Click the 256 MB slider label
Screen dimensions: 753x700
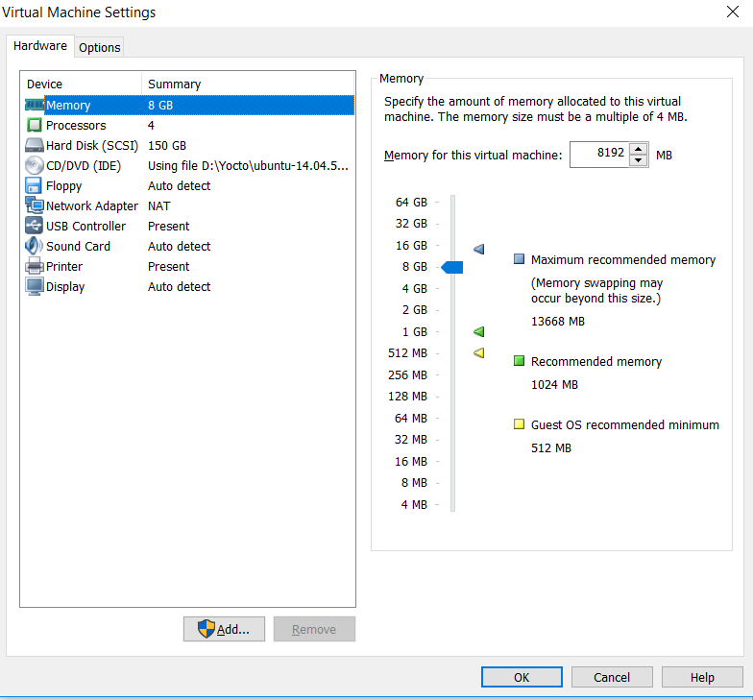(407, 374)
